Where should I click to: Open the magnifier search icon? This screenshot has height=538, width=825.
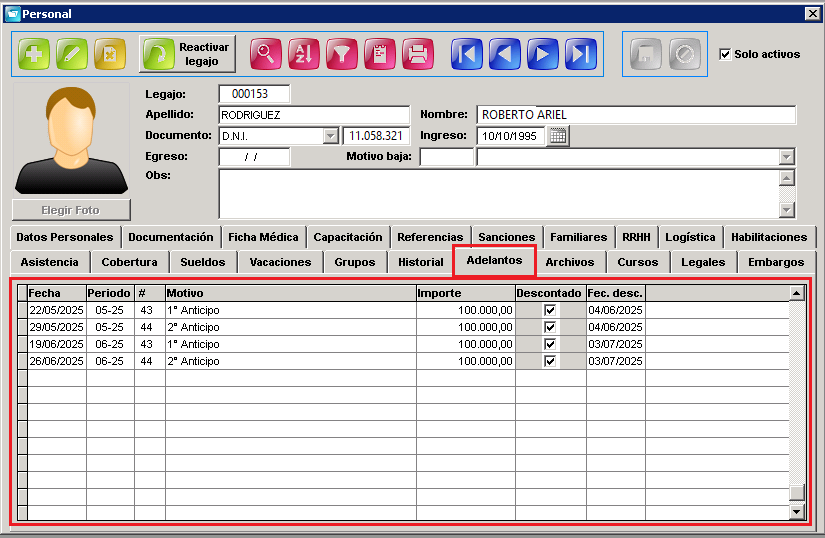pos(266,54)
